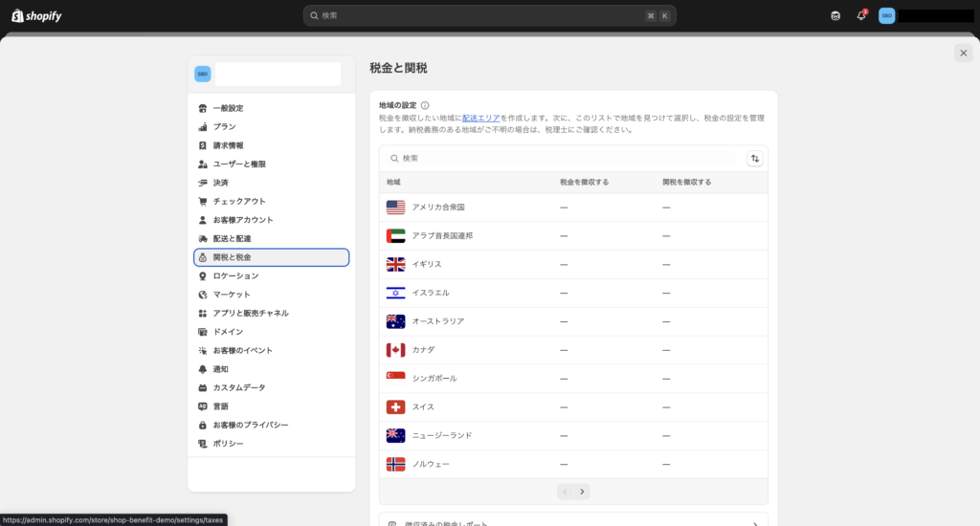Open the notifications bell

click(x=861, y=15)
